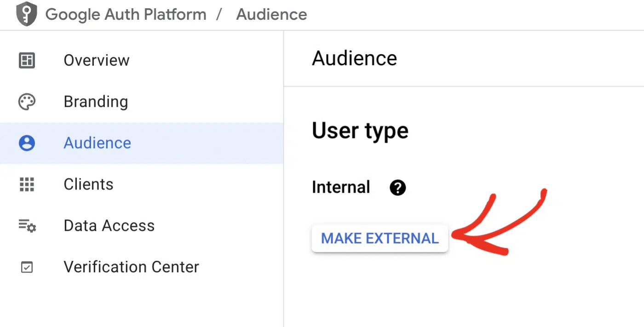Open the Overview menu item

[142, 60]
